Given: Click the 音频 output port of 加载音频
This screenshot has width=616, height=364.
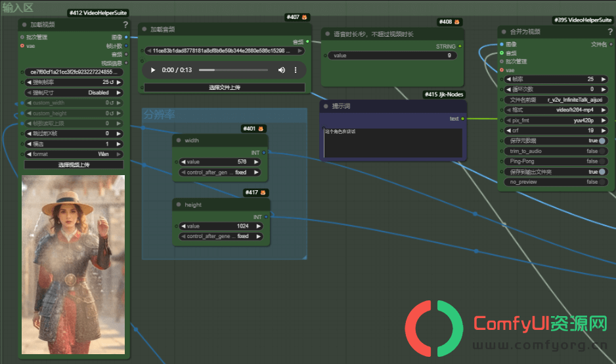Looking at the screenshot, I should click(307, 41).
